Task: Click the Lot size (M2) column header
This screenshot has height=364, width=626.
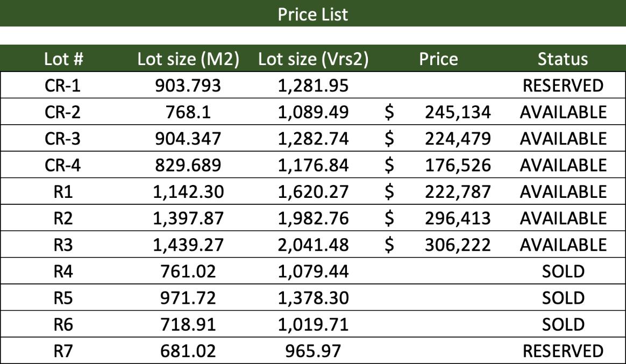Action: (x=188, y=59)
